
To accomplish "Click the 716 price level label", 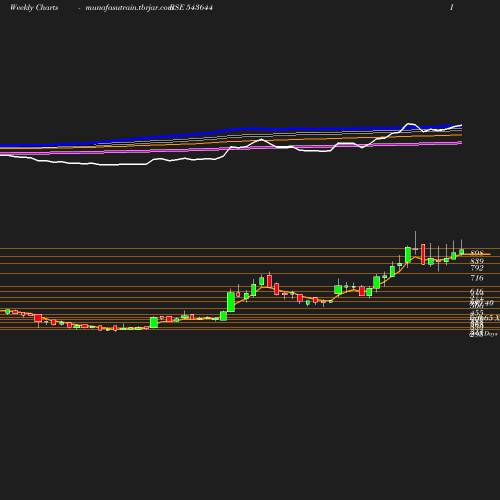I will 477,278.
